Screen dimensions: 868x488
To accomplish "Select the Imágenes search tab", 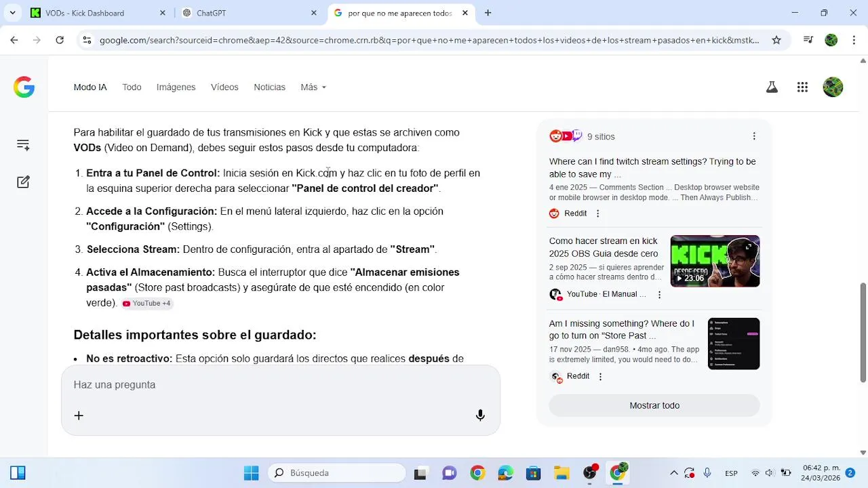I will click(176, 87).
